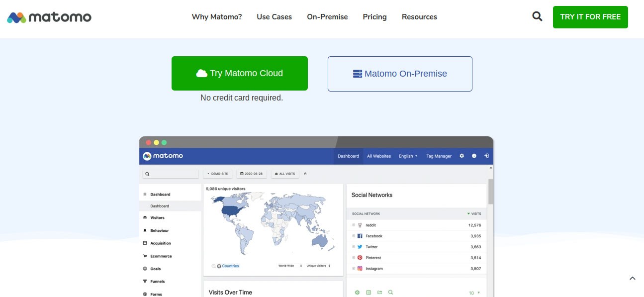Open the World-Wide map region dropdown

pos(289,266)
